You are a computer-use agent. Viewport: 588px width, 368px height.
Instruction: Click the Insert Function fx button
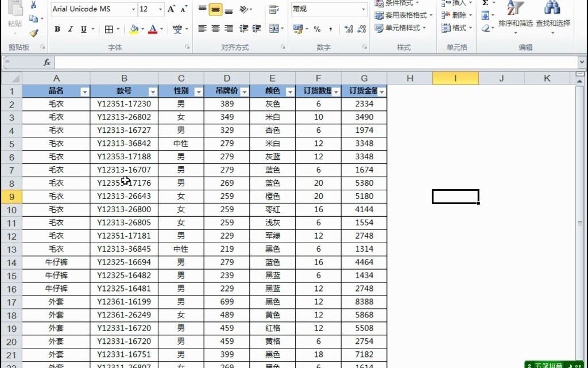click(x=47, y=62)
